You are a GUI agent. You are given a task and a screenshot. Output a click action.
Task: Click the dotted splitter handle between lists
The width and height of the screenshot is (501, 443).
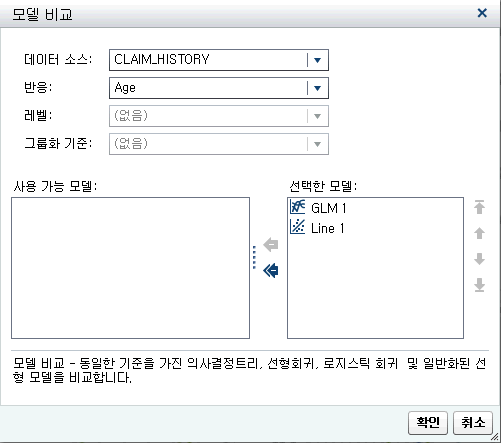(255, 257)
